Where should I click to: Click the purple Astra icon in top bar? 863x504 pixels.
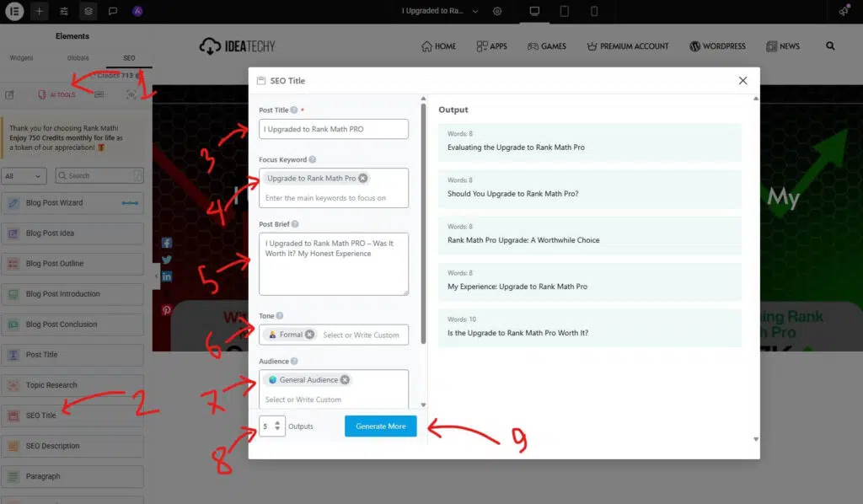137,11
